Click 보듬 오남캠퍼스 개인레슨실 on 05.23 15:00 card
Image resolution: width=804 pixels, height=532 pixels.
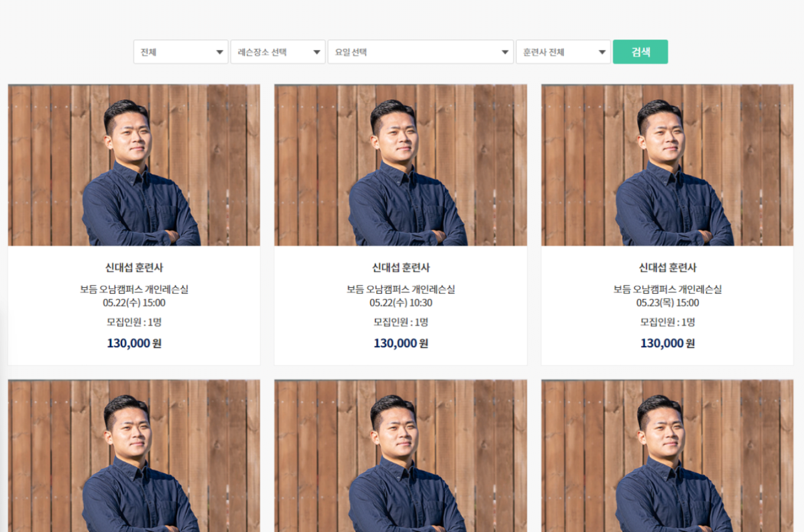pyautogui.click(x=668, y=289)
